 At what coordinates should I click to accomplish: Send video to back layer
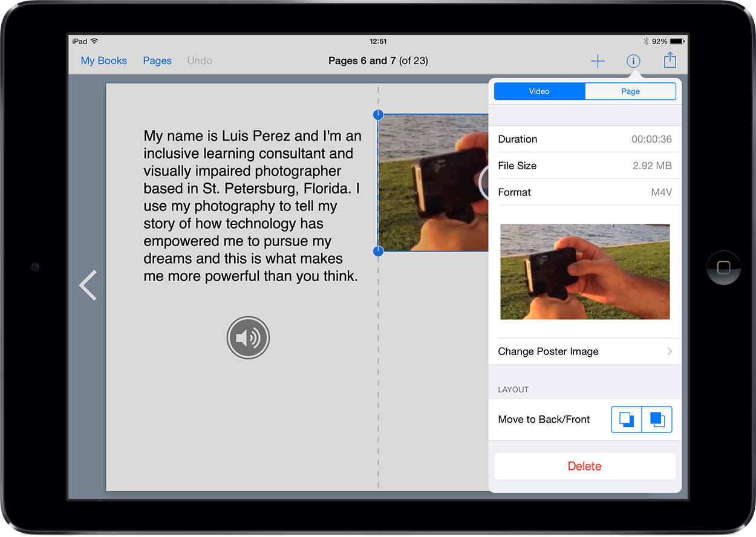tap(627, 419)
